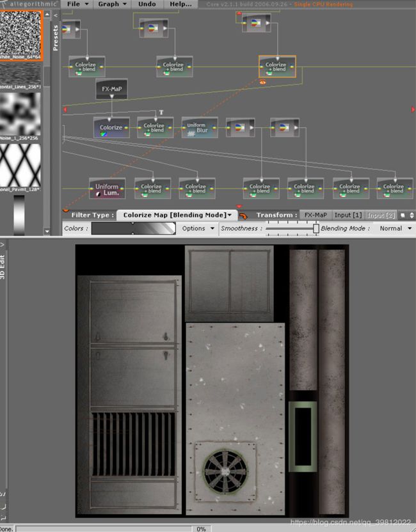
Task: Switch to the FX-MaP transform tab
Action: point(316,215)
